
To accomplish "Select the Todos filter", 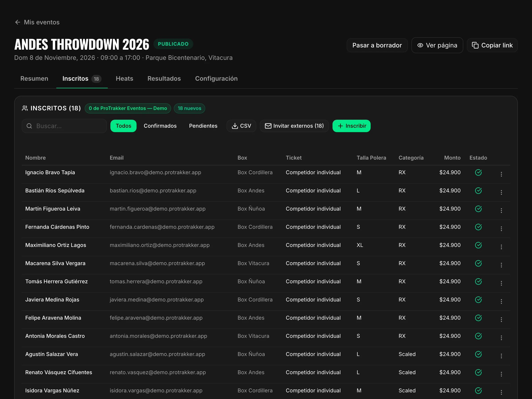I will [x=123, y=126].
